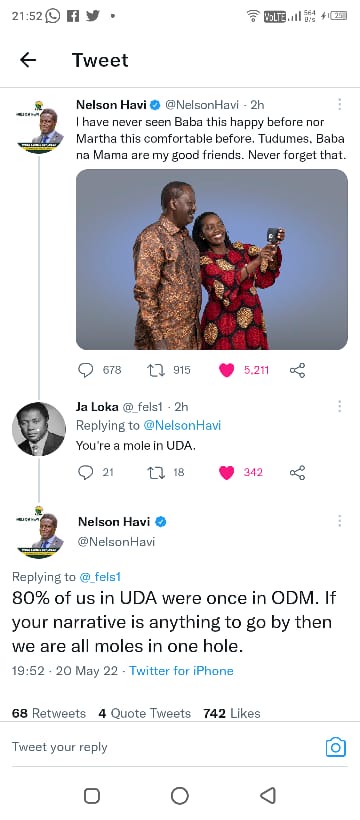
Task: Share Nelson Havi's top tweet
Action: pyautogui.click(x=297, y=370)
